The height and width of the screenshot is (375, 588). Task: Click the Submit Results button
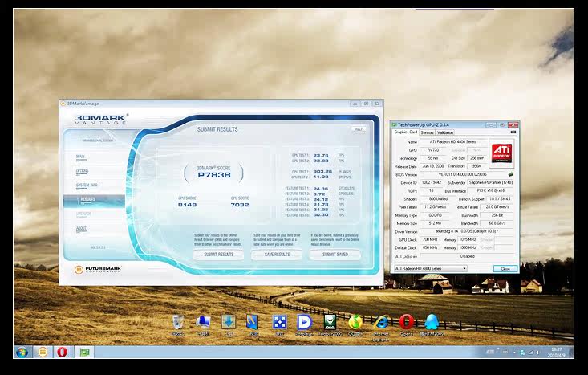(x=218, y=254)
